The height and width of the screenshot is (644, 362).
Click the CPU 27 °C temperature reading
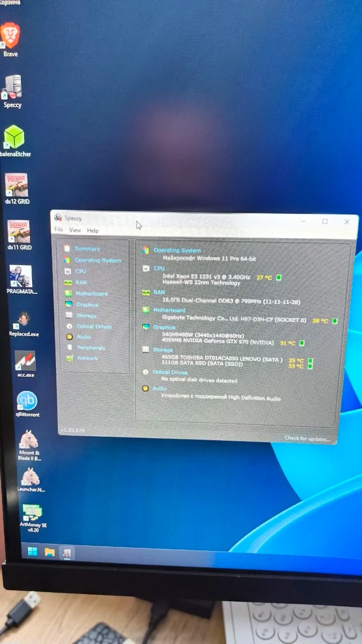[264, 277]
